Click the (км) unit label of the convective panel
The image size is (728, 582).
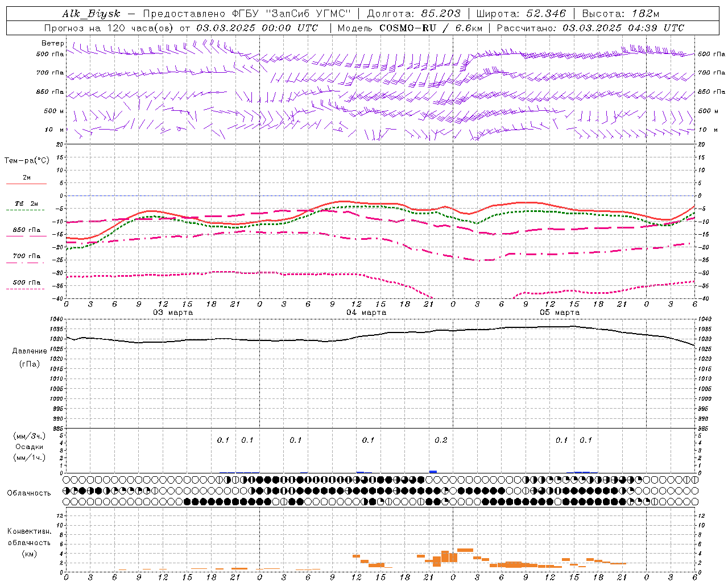[x=30, y=554]
